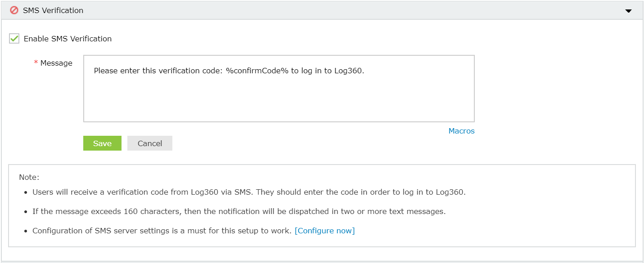This screenshot has height=263, width=644.
Task: Save the SMS verification message settings
Action: [102, 143]
